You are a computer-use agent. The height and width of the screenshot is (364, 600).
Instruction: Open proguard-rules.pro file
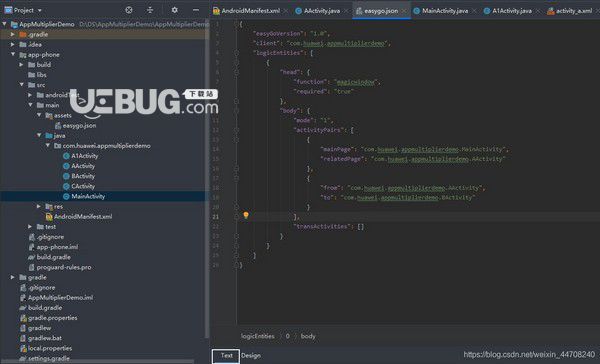click(x=60, y=267)
